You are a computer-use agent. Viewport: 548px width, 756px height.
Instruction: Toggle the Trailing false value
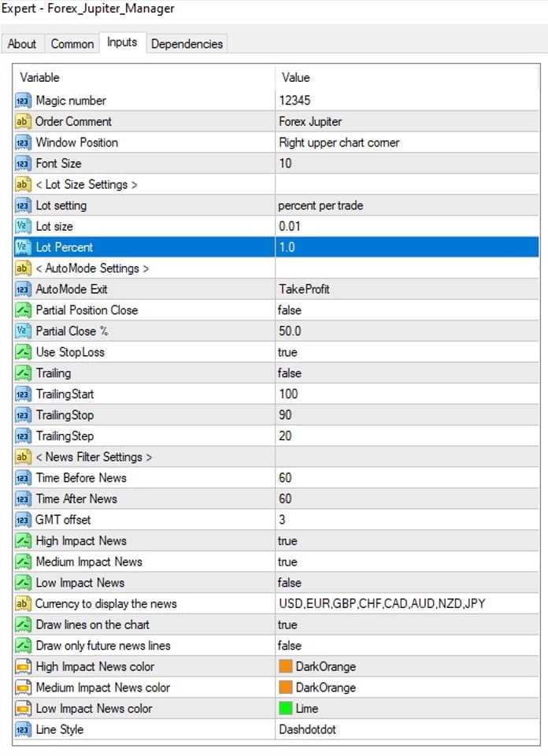[x=290, y=373]
